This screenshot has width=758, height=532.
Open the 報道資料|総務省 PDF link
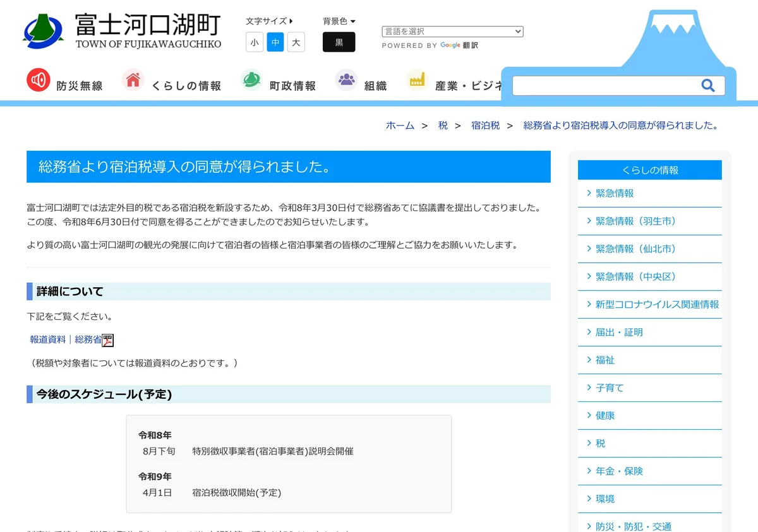point(66,340)
